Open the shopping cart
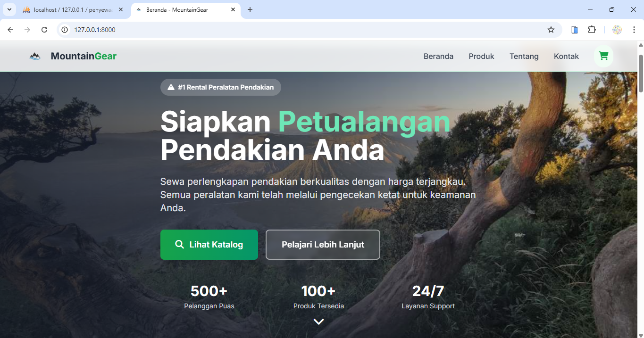This screenshot has height=338, width=644. coord(603,56)
